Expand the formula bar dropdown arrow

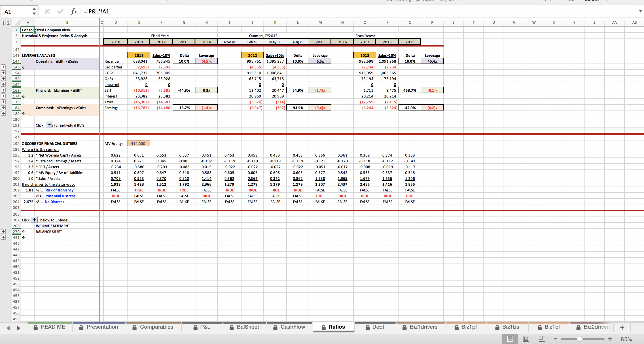tap(640, 11)
